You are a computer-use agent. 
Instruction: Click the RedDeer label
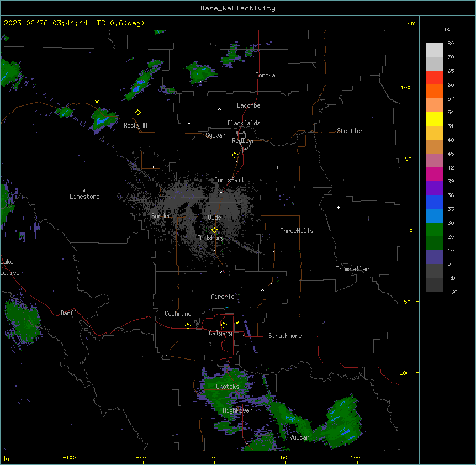pos(243,141)
